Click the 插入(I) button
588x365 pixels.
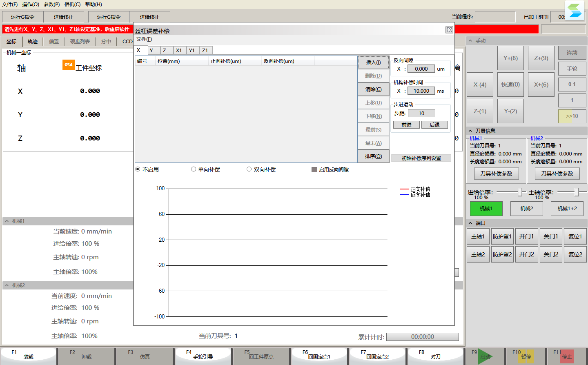[x=374, y=62]
